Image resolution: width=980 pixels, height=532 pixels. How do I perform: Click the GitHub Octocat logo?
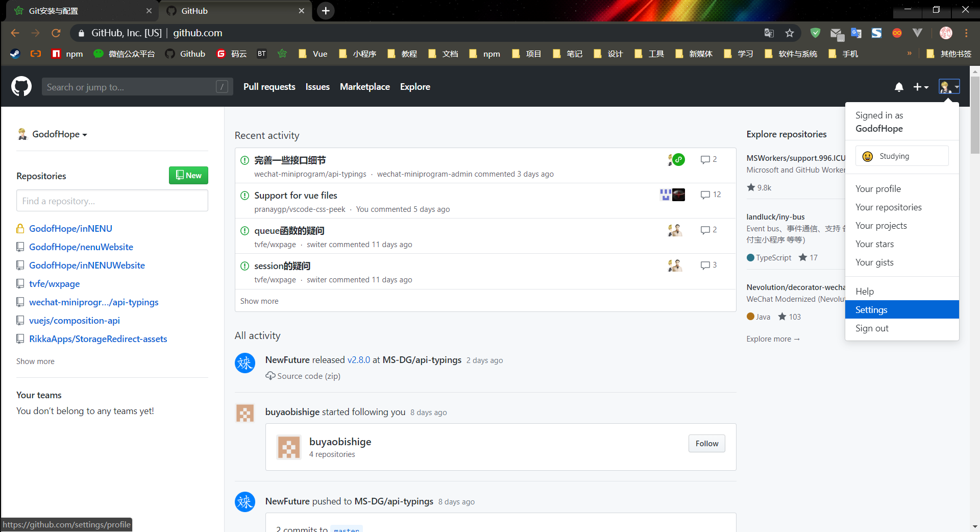tap(21, 86)
